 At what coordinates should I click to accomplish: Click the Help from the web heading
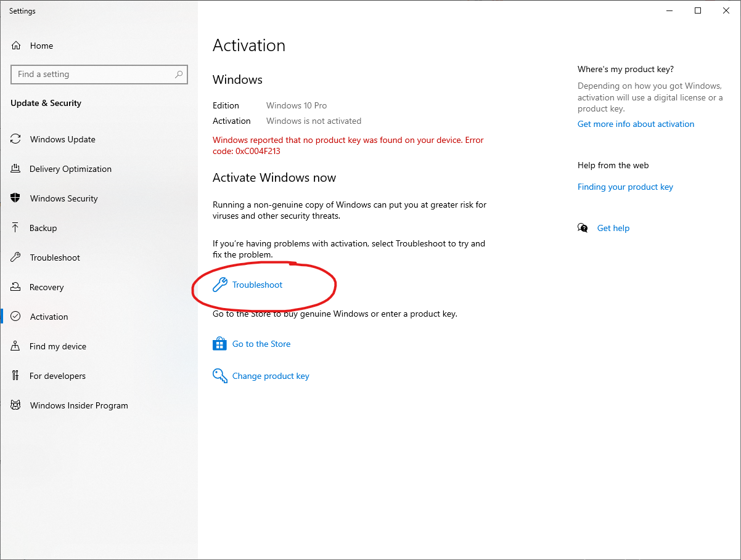coord(613,165)
